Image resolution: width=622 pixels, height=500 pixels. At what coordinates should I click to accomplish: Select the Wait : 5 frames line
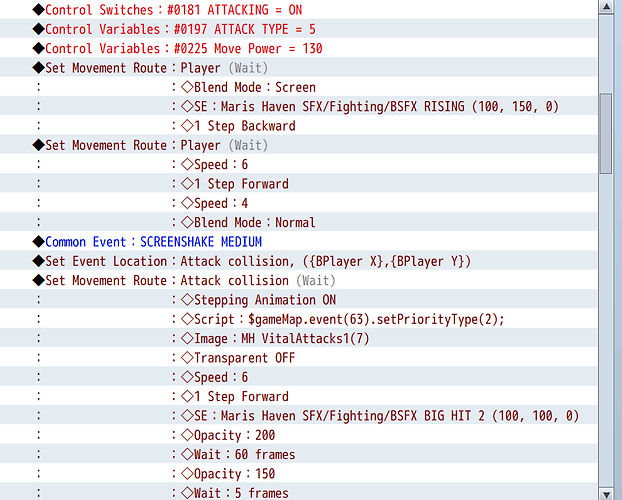298,492
